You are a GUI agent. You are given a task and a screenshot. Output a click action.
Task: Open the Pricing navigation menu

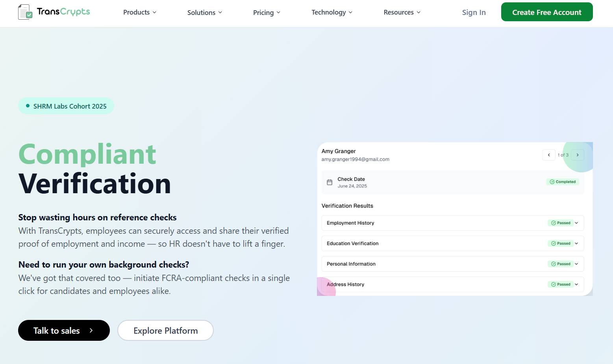click(267, 13)
